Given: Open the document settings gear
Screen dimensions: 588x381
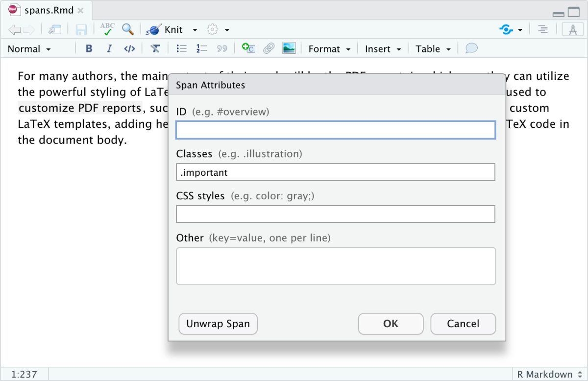Looking at the screenshot, I should point(212,30).
